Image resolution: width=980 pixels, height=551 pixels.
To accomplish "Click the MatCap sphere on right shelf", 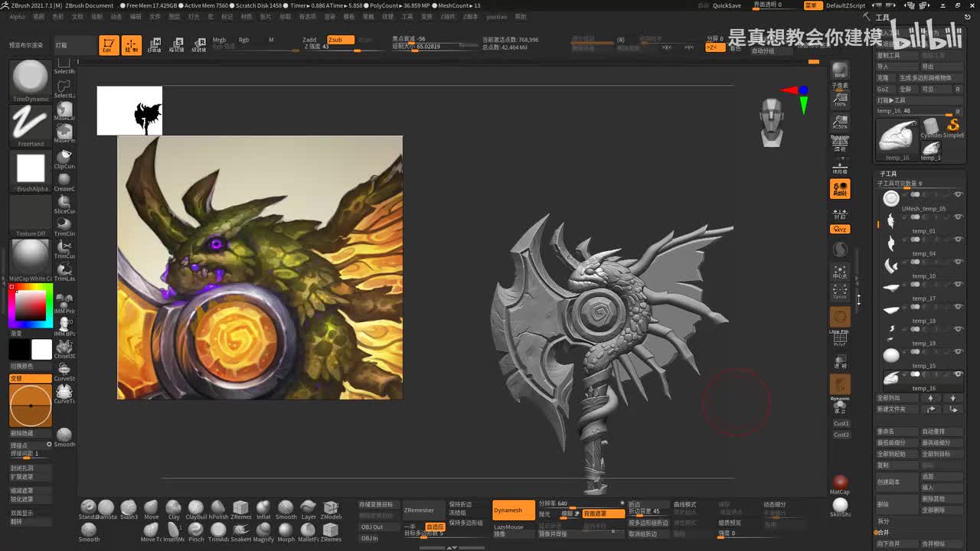I will [x=840, y=483].
